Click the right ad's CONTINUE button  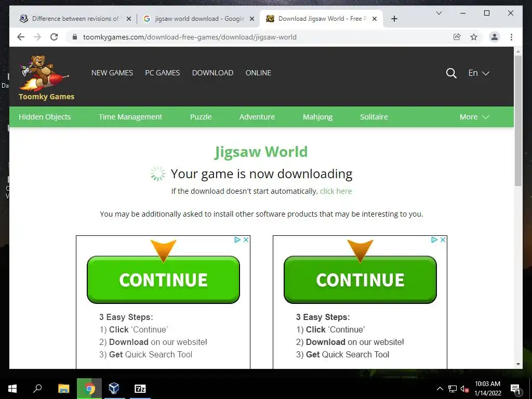click(x=360, y=280)
